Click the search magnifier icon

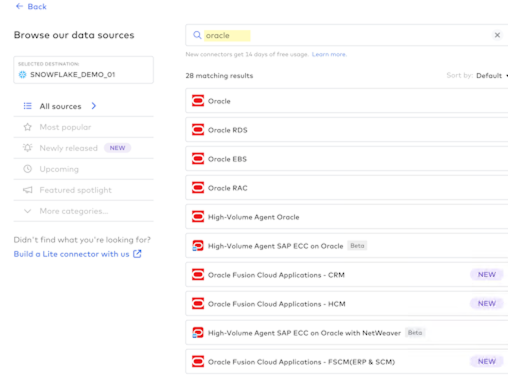(x=197, y=35)
